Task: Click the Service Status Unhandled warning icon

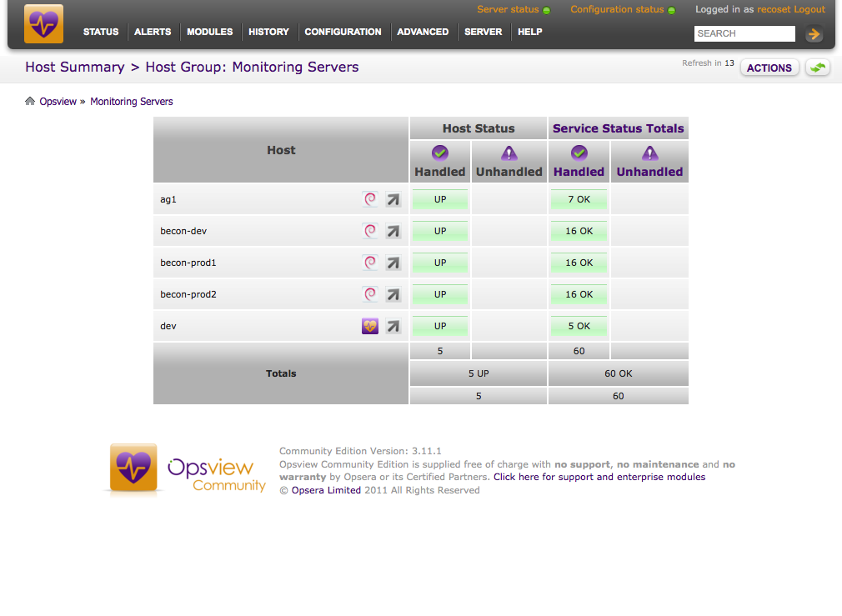Action: [649, 153]
